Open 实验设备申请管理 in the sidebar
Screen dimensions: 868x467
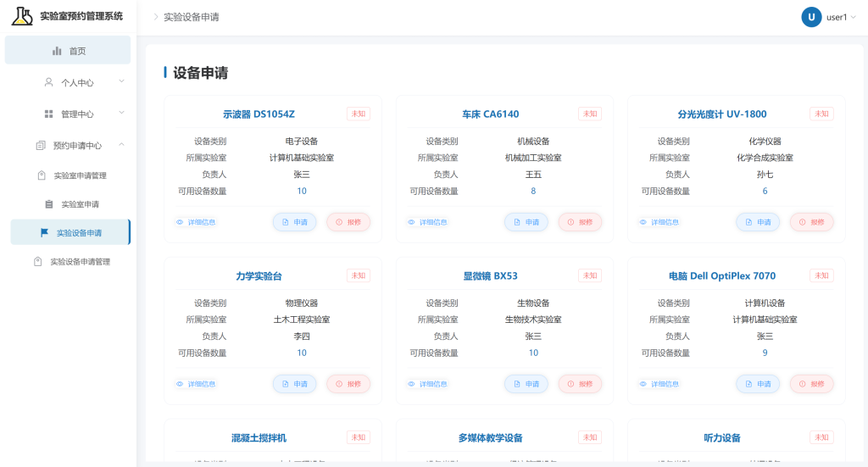70,261
